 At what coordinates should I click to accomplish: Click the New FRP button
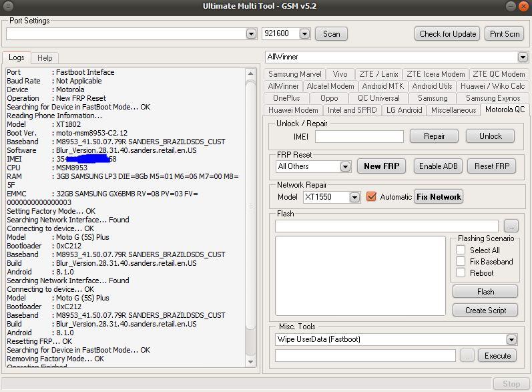pyautogui.click(x=381, y=166)
